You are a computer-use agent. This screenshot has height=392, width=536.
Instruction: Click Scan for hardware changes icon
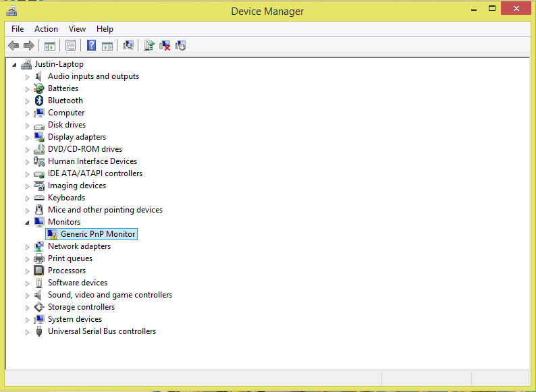pos(128,45)
